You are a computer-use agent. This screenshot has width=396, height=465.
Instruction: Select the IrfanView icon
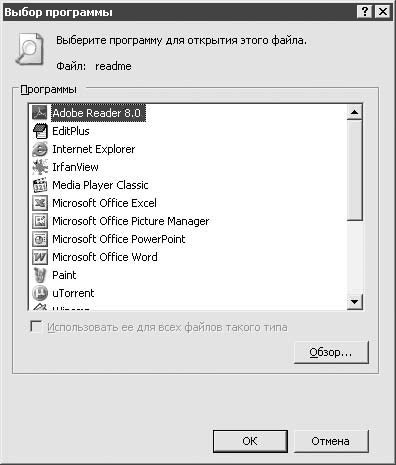point(40,167)
